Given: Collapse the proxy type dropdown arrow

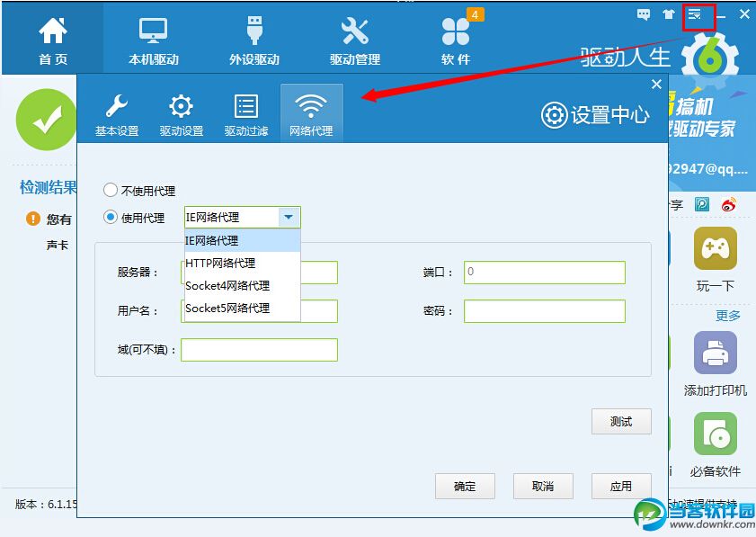Looking at the screenshot, I should click(x=289, y=217).
